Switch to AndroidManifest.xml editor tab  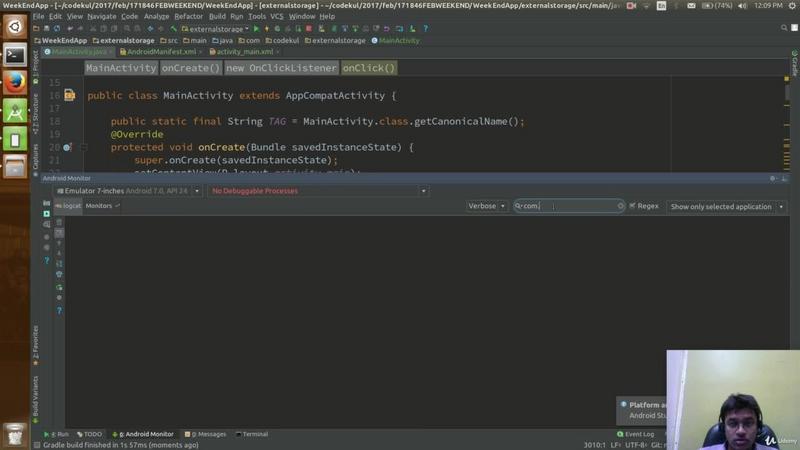(161, 52)
